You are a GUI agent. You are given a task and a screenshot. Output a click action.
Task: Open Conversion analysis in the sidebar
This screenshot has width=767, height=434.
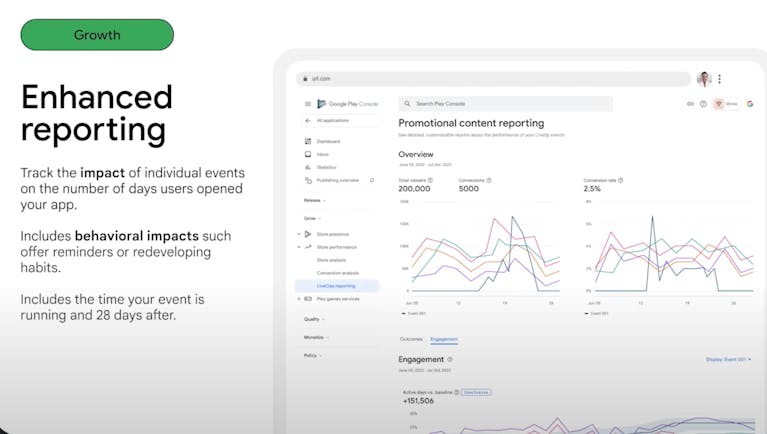tap(338, 273)
